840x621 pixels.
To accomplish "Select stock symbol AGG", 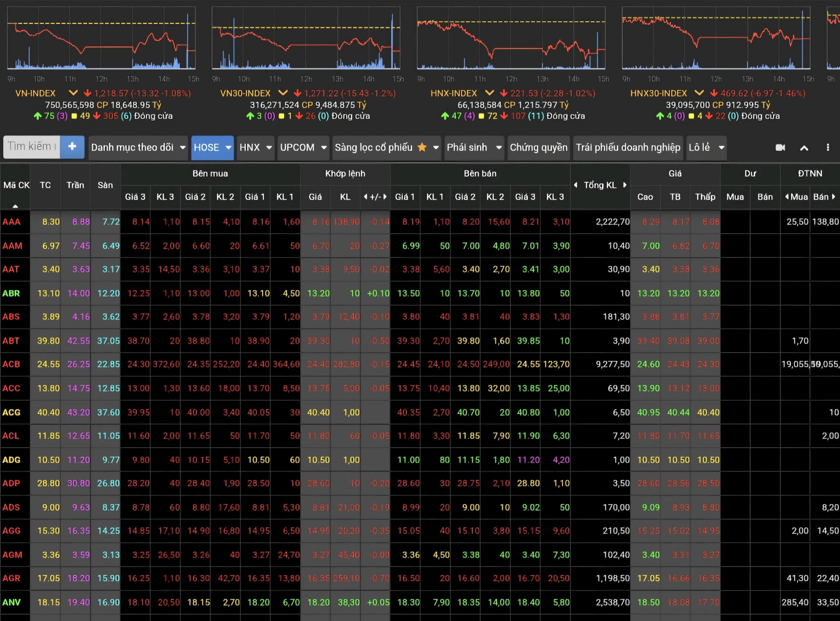I will 11,531.
